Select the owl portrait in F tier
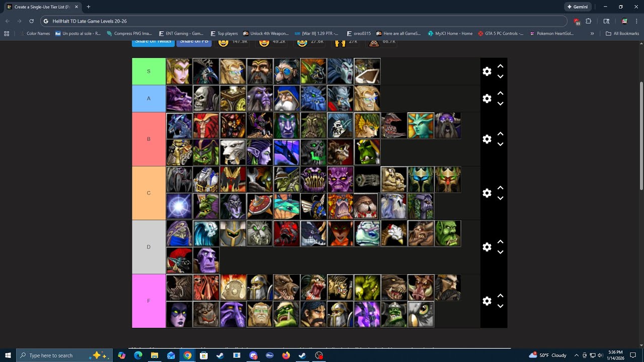The width and height of the screenshot is (644, 362). pyautogui.click(x=421, y=314)
